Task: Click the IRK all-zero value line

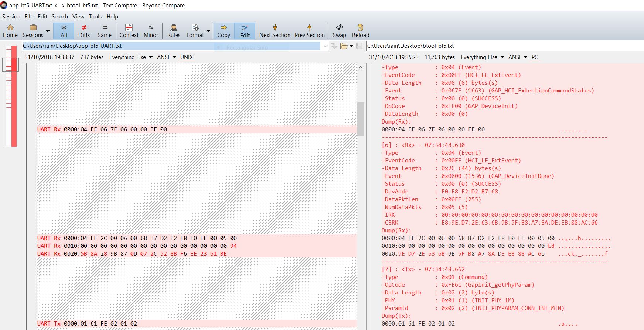Action: tap(491, 215)
